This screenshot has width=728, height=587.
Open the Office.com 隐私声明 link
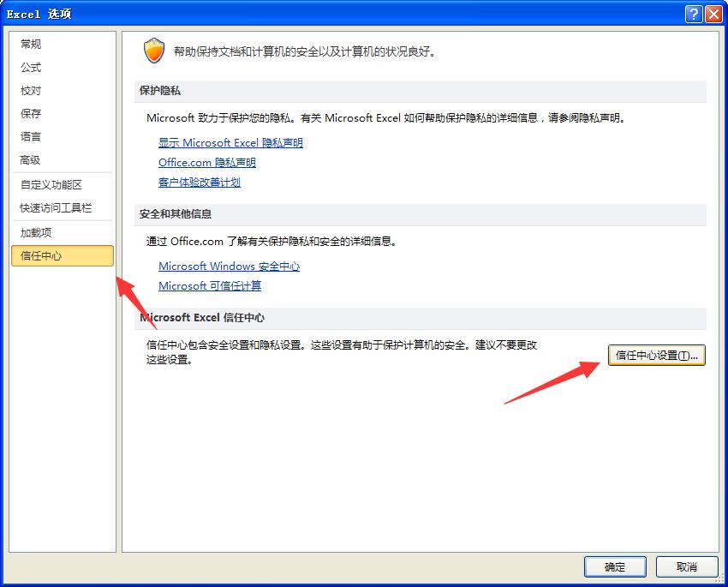point(207,163)
